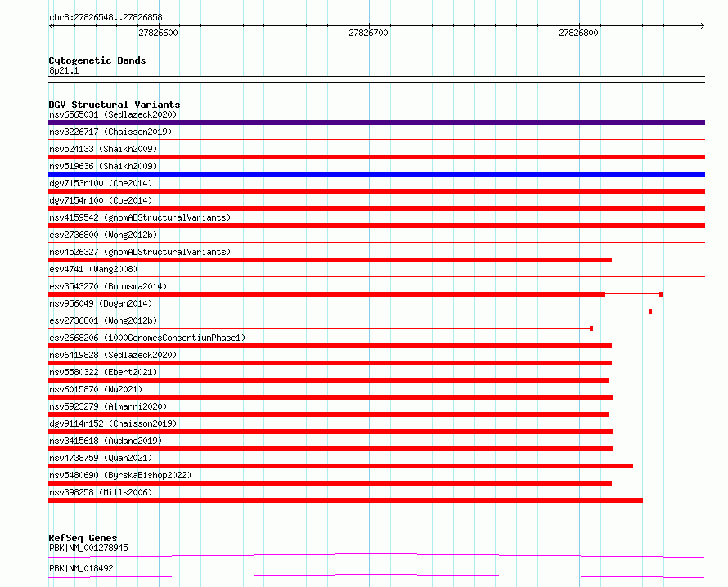Select the 8p21.1 band label
This screenshot has width=728, height=587.
point(64,70)
